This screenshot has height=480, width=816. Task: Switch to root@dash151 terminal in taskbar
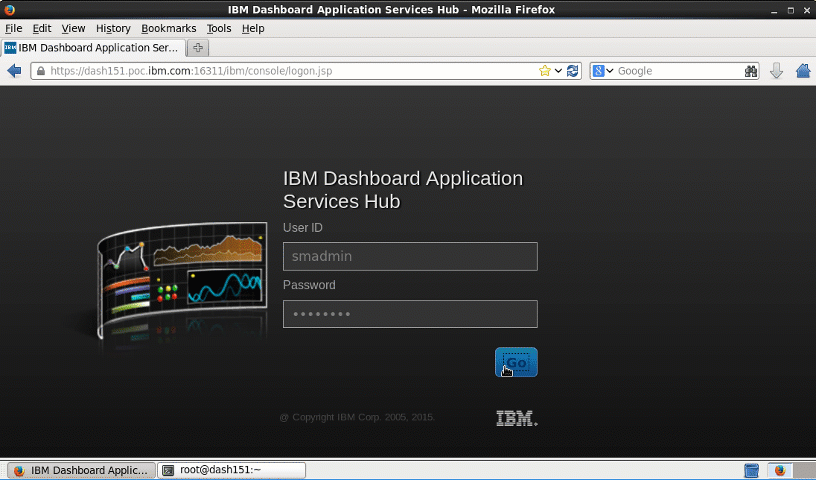point(232,470)
